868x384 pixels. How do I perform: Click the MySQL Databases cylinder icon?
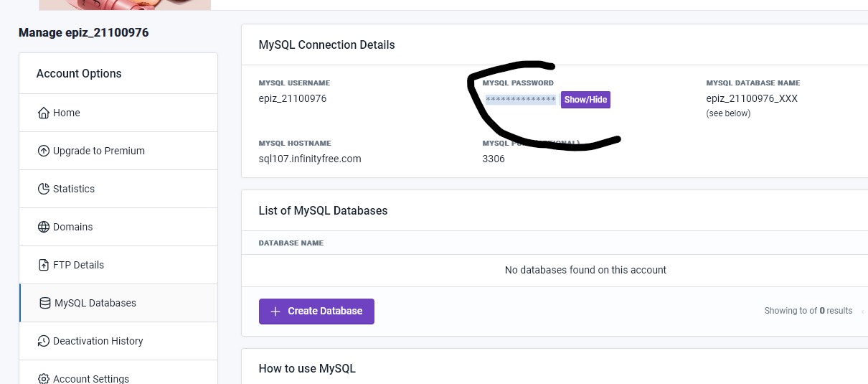(x=45, y=303)
